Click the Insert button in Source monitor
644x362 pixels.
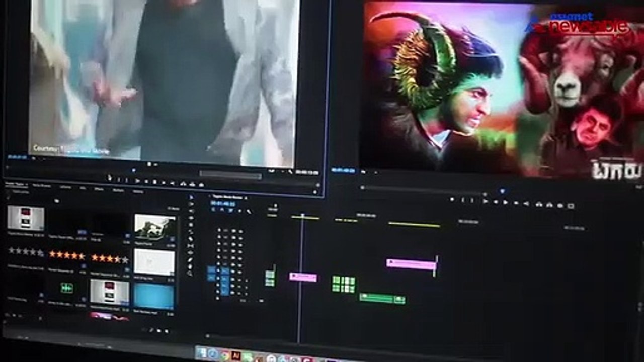182,184
